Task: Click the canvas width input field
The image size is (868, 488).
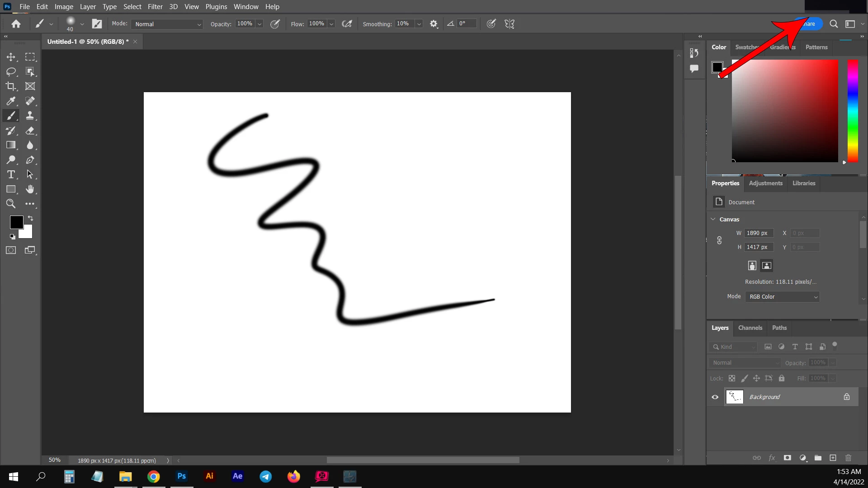Action: pos(758,233)
